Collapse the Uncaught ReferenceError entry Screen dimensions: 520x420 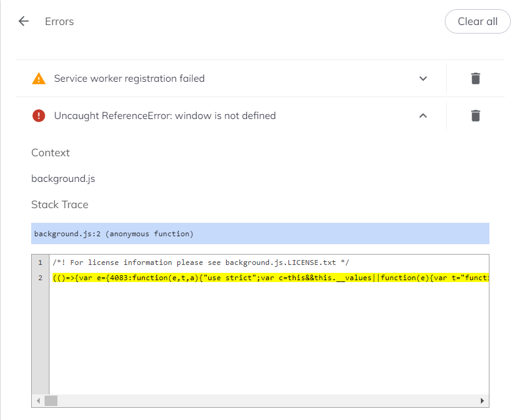click(423, 115)
